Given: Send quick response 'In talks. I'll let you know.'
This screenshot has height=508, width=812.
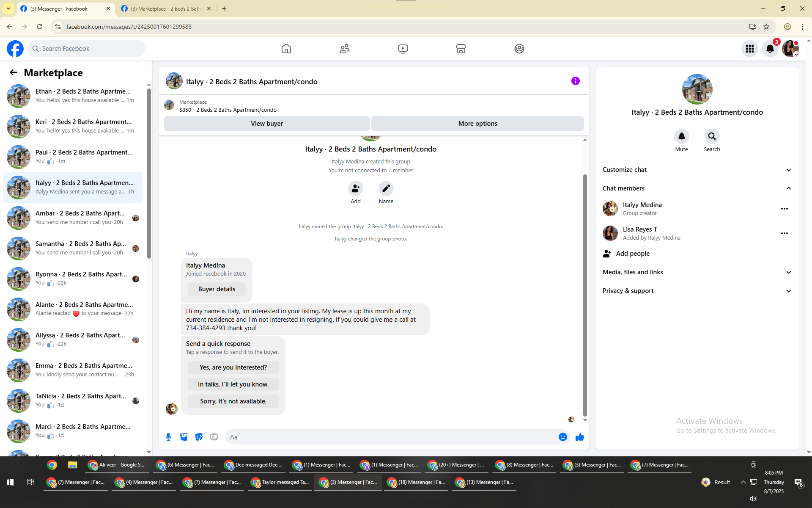Looking at the screenshot, I should coord(233,384).
